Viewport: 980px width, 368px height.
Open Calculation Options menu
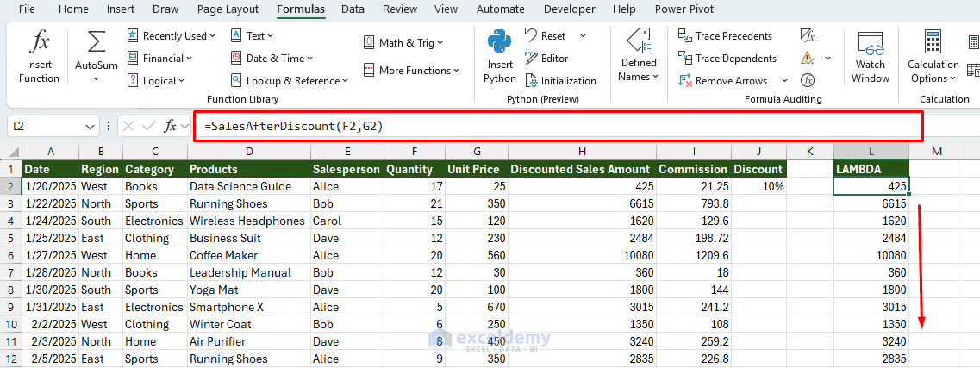point(933,58)
